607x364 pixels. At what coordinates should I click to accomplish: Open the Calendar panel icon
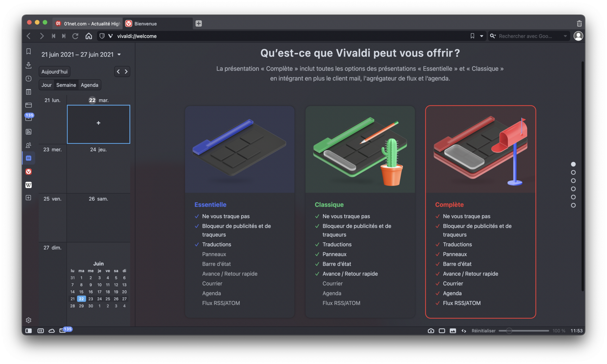28,158
